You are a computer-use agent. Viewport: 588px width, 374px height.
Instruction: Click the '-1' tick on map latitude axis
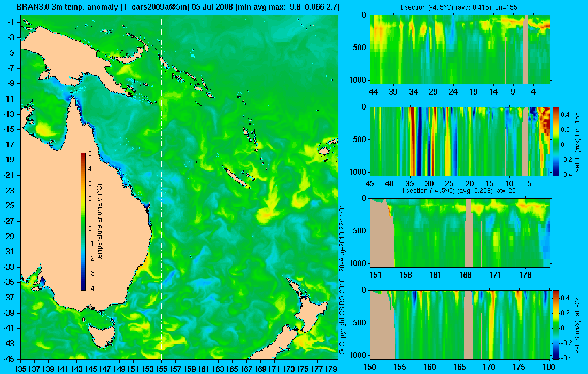[x=11, y=22]
